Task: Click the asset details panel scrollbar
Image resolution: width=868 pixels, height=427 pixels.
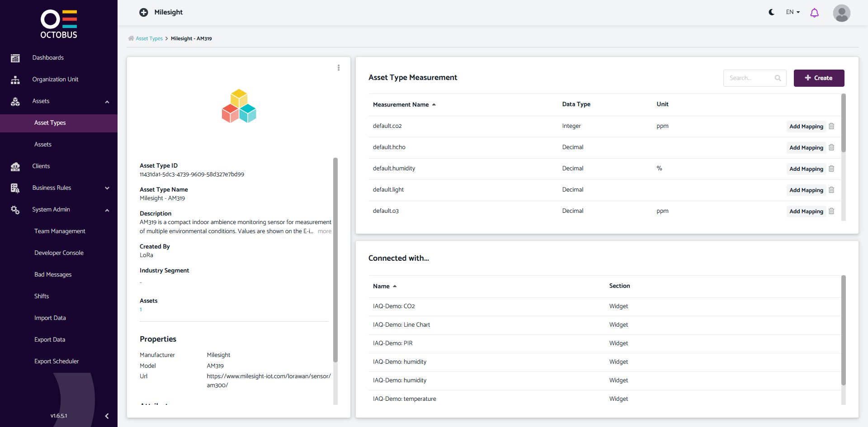Action: (335, 260)
